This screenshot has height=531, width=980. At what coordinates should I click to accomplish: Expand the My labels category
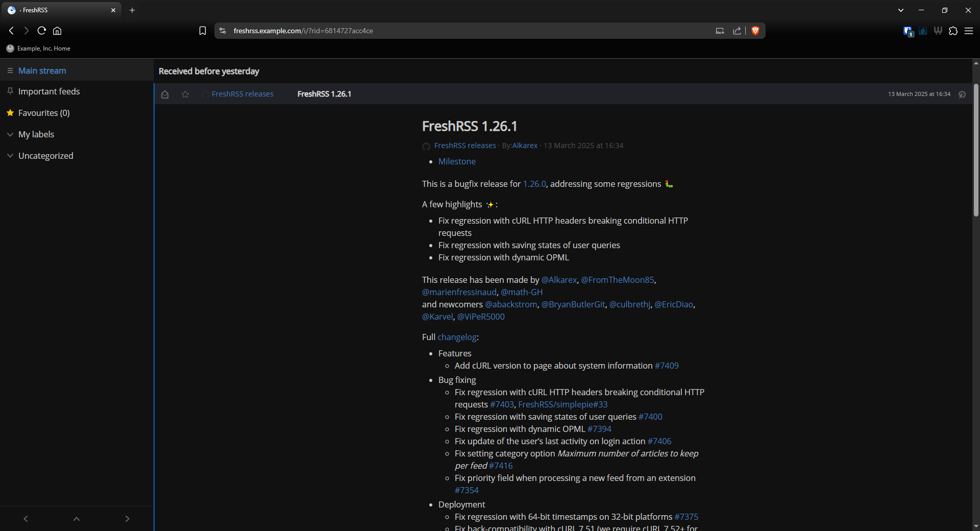(x=10, y=134)
